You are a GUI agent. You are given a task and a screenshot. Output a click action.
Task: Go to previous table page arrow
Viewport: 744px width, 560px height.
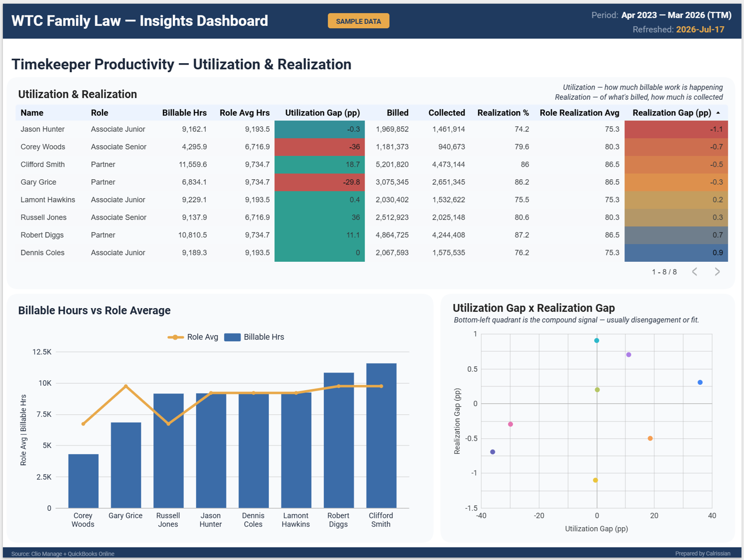point(695,271)
